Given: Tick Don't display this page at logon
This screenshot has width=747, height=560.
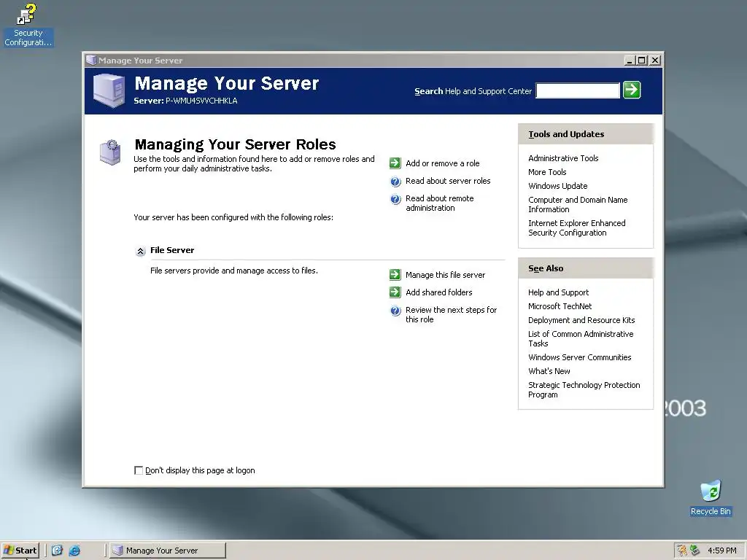Looking at the screenshot, I should click(139, 470).
